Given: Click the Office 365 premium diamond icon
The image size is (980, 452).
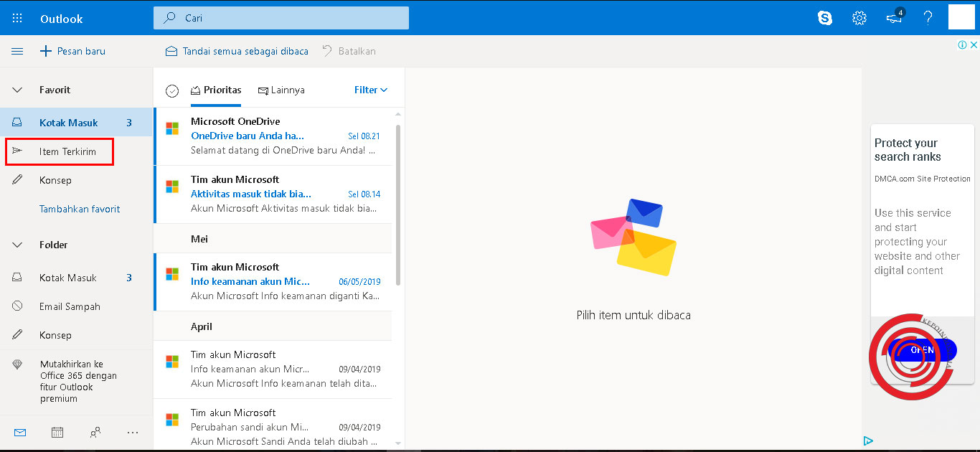Looking at the screenshot, I should (18, 364).
